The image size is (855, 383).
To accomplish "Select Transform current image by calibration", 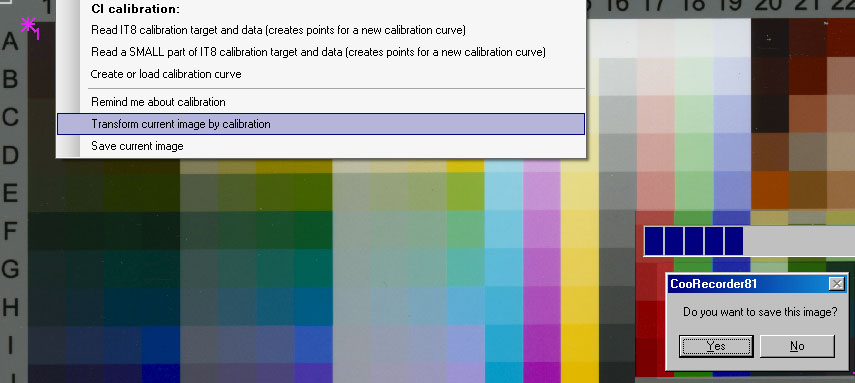I will (x=321, y=124).
